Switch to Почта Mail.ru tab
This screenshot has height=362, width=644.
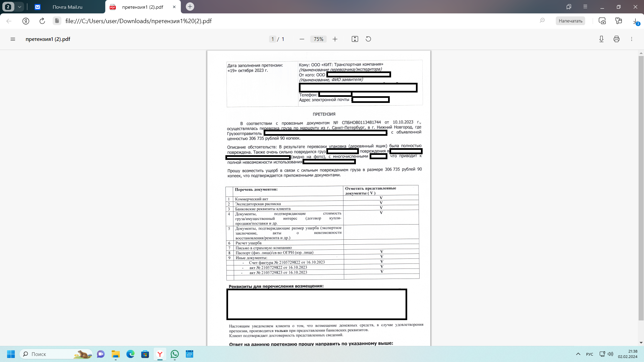[x=67, y=7]
